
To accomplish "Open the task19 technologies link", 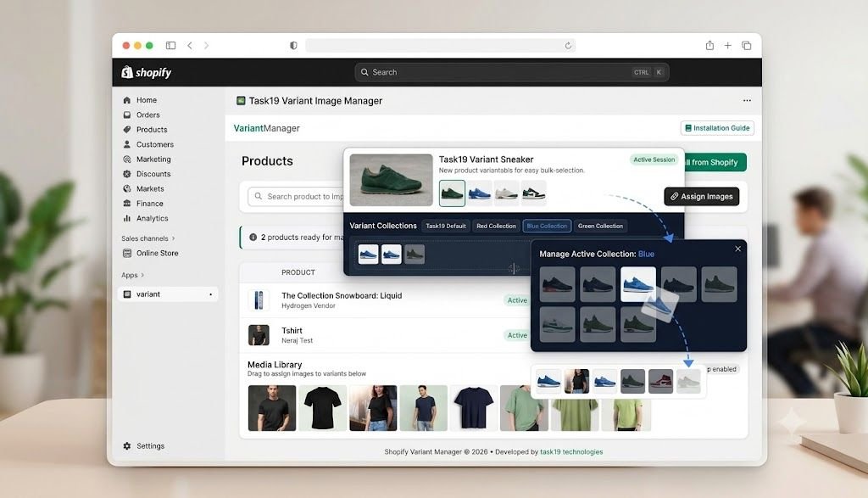I will 571,452.
